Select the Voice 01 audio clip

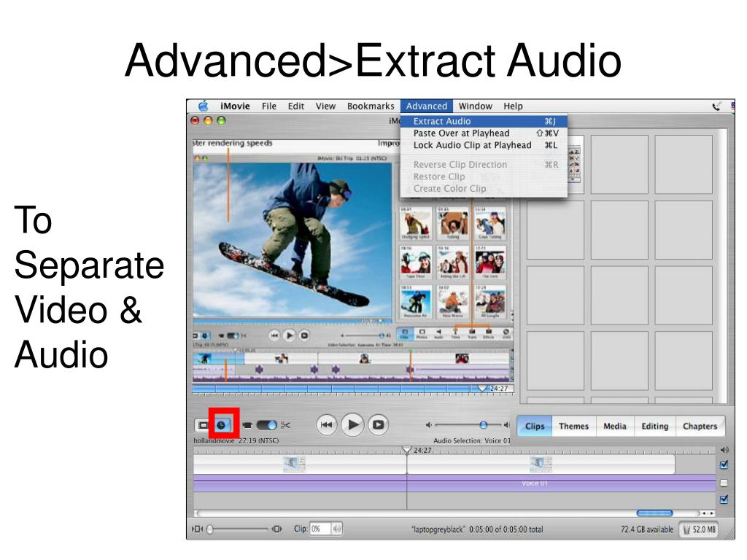pos(454,483)
